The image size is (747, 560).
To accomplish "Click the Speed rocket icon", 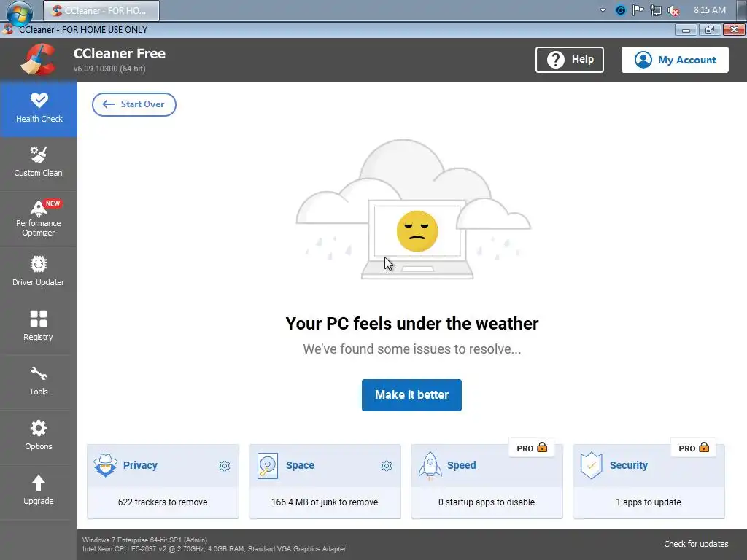I will click(x=430, y=465).
